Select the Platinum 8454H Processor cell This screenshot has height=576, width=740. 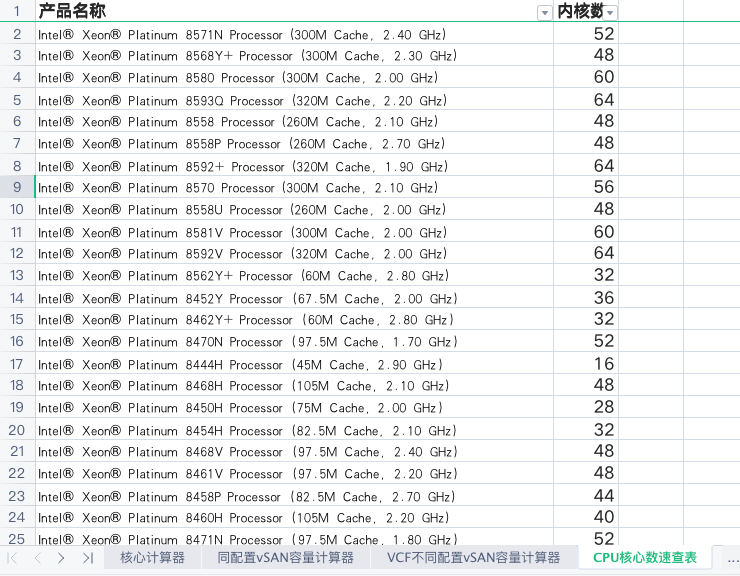click(294, 430)
